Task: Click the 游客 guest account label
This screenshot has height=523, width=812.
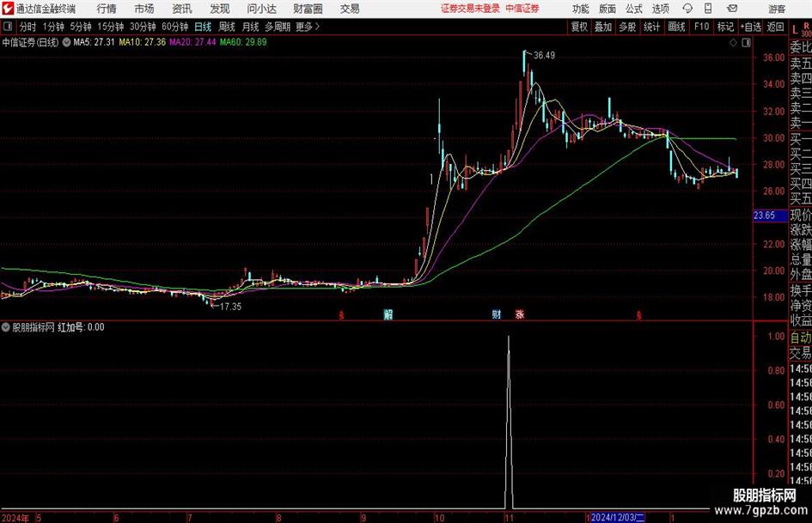Action: (x=777, y=9)
